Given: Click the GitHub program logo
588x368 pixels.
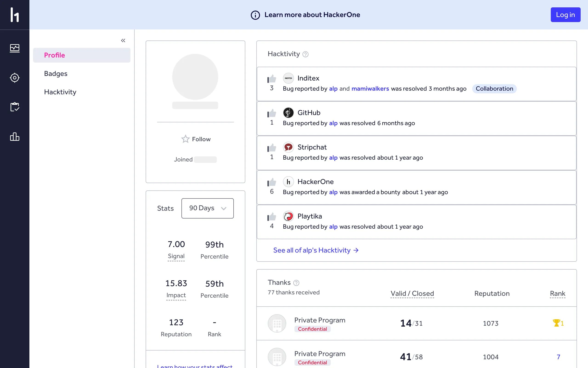Looking at the screenshot, I should click(x=288, y=113).
